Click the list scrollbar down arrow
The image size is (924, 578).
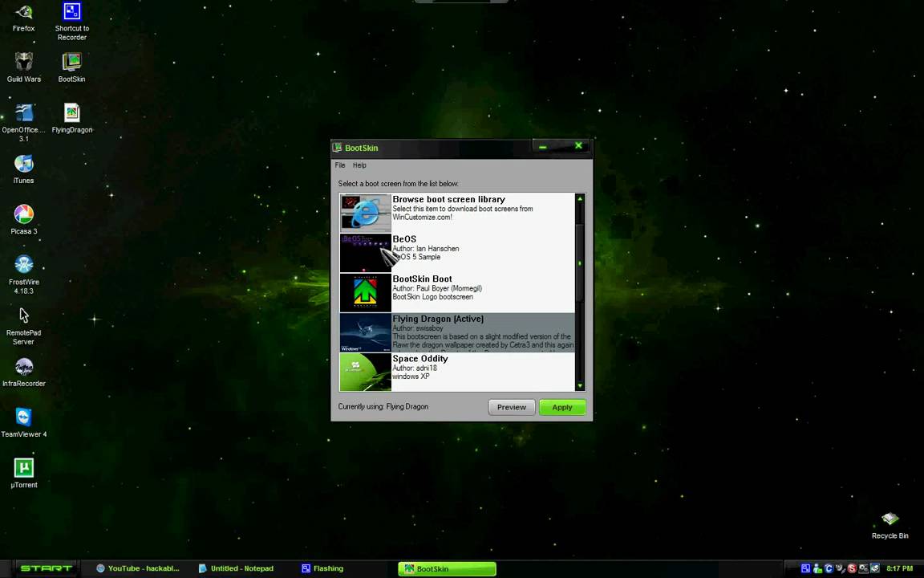tap(580, 385)
